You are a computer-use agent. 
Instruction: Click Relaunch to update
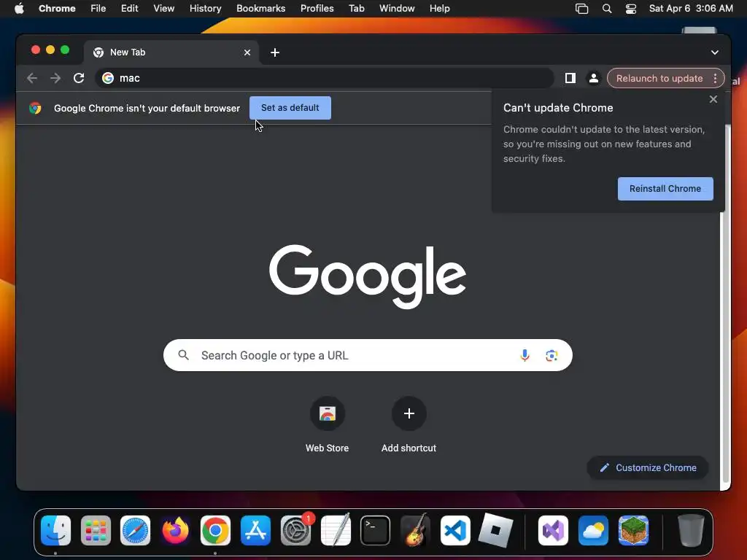(659, 78)
